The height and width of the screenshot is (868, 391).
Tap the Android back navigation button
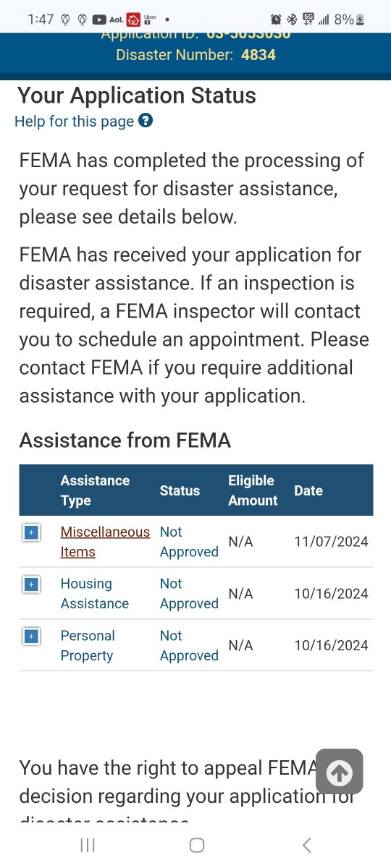(x=306, y=845)
